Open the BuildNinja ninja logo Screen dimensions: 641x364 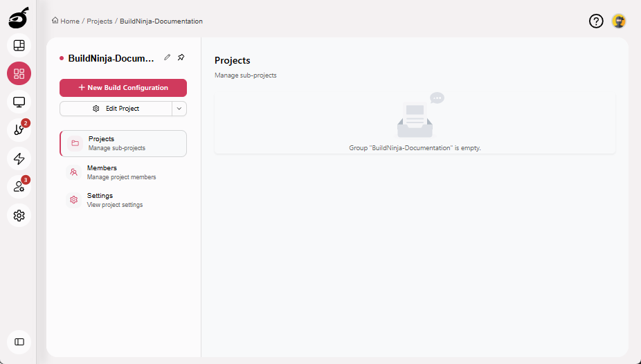19,18
